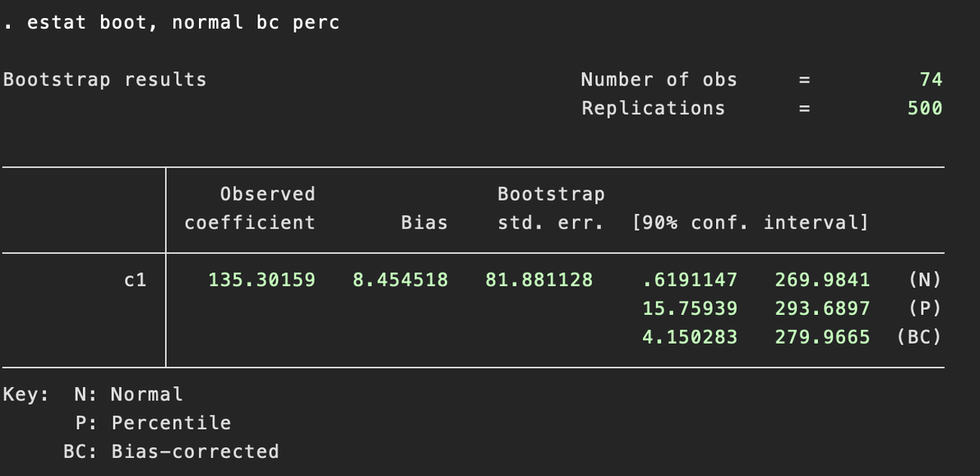980x476 pixels.
Task: Click bias-corrected upper bound 279.9665
Action: click(822, 337)
